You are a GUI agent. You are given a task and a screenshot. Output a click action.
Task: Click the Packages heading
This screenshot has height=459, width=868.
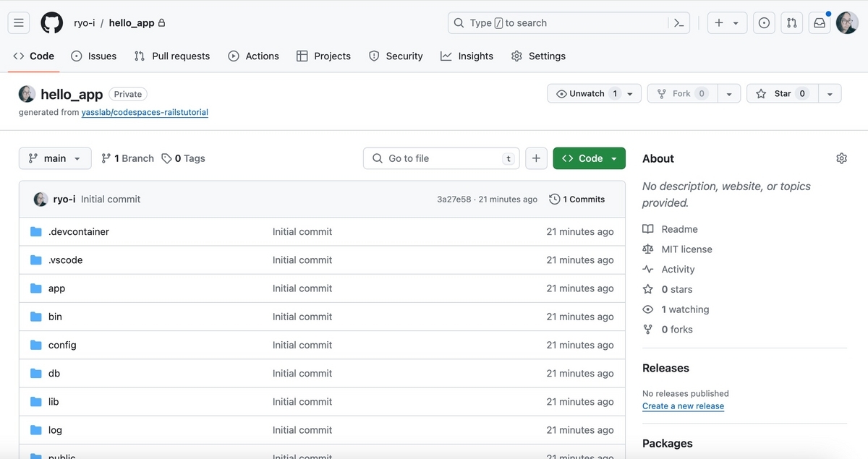(668, 443)
